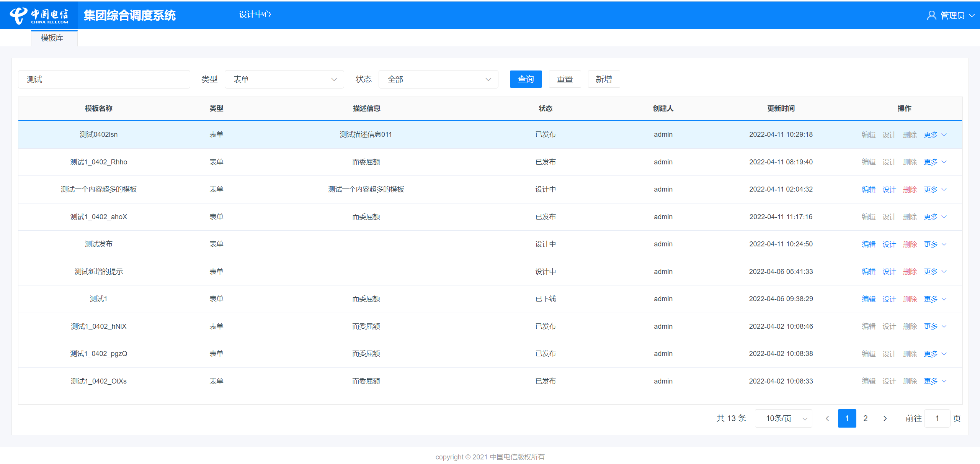Expand 更多 for row 测试发布
This screenshot has height=464, width=980.
pos(935,244)
